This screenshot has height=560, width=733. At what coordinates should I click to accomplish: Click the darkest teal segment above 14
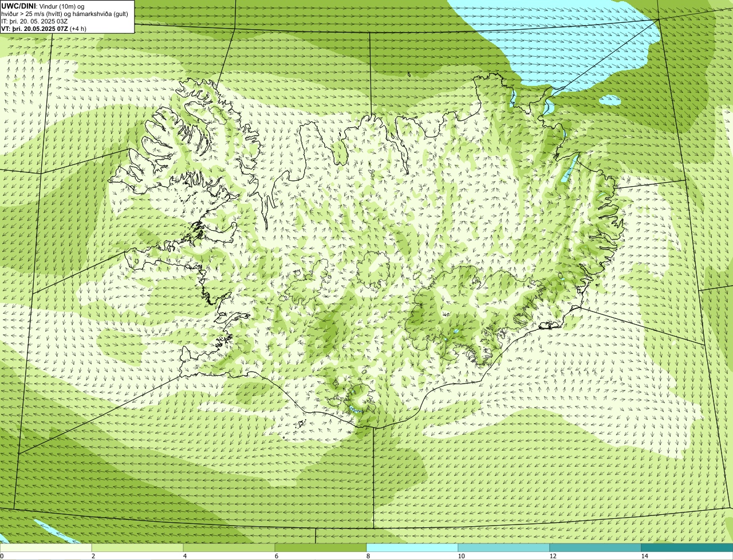coord(687,547)
